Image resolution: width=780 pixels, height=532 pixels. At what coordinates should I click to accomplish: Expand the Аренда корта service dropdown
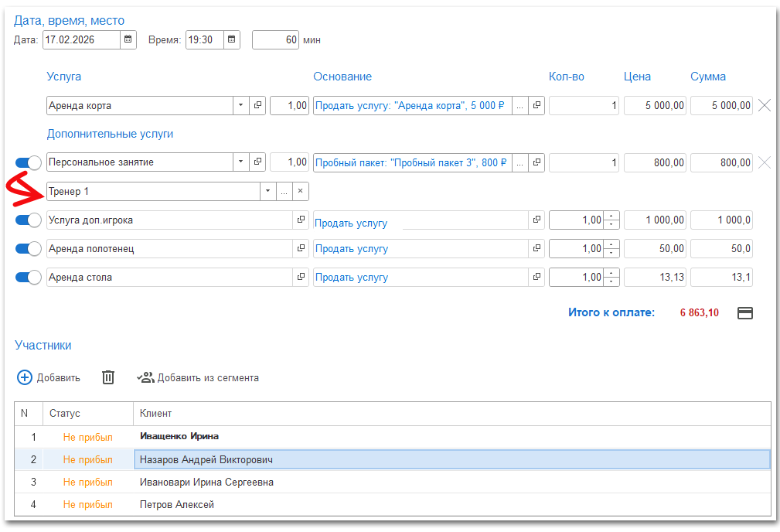pyautogui.click(x=240, y=106)
